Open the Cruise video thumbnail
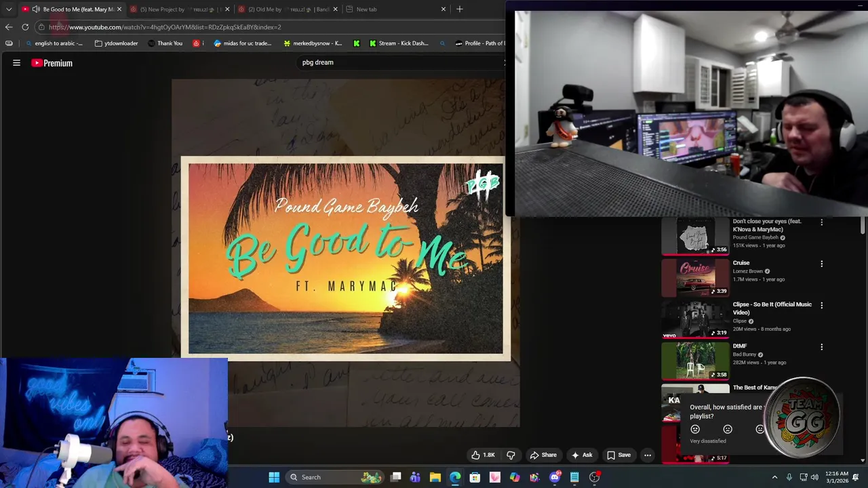Viewport: 868px width, 488px height. click(x=695, y=278)
